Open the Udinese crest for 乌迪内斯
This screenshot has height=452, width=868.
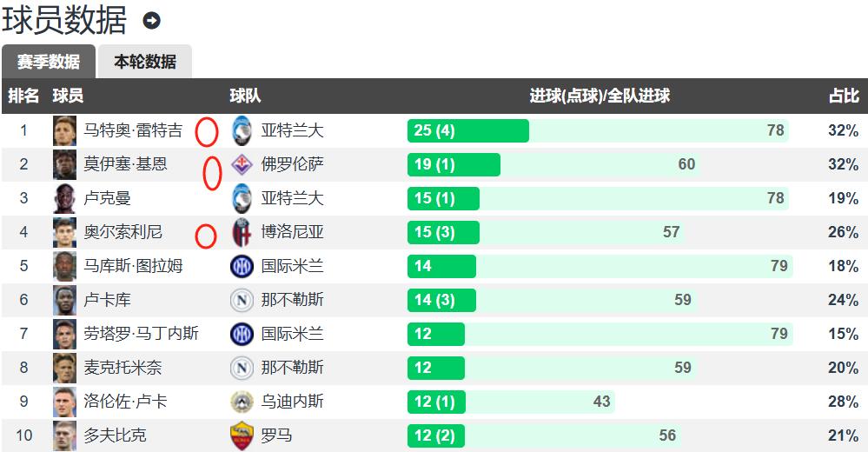[x=242, y=402]
